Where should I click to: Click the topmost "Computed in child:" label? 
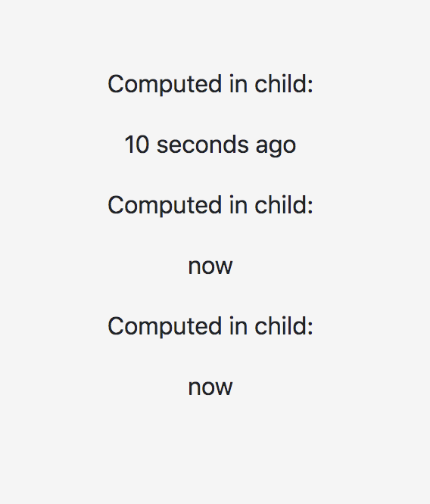pos(210,84)
